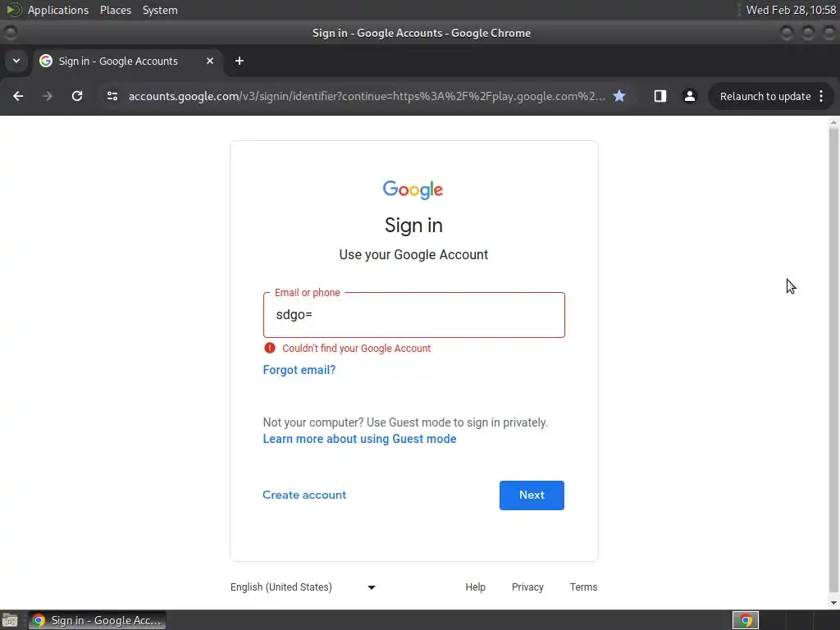Close the Sign in - Google Accounts tab
840x630 pixels.
(210, 61)
